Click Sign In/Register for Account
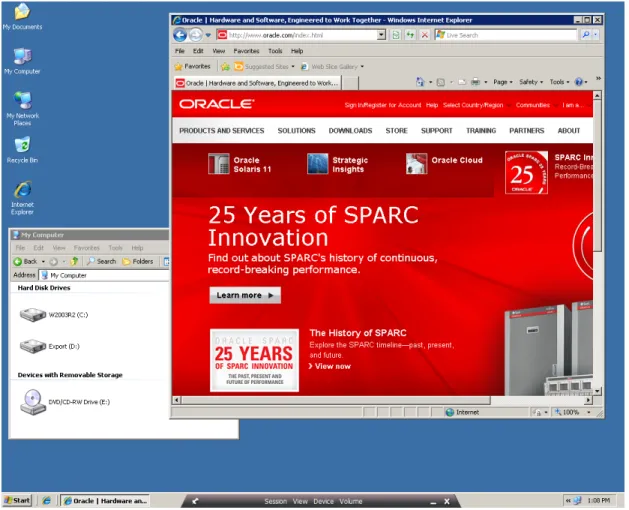629x510 pixels. pos(383,105)
